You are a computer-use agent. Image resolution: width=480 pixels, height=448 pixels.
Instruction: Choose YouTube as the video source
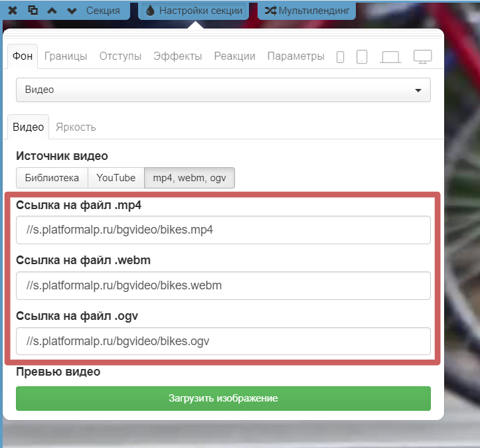pos(116,178)
